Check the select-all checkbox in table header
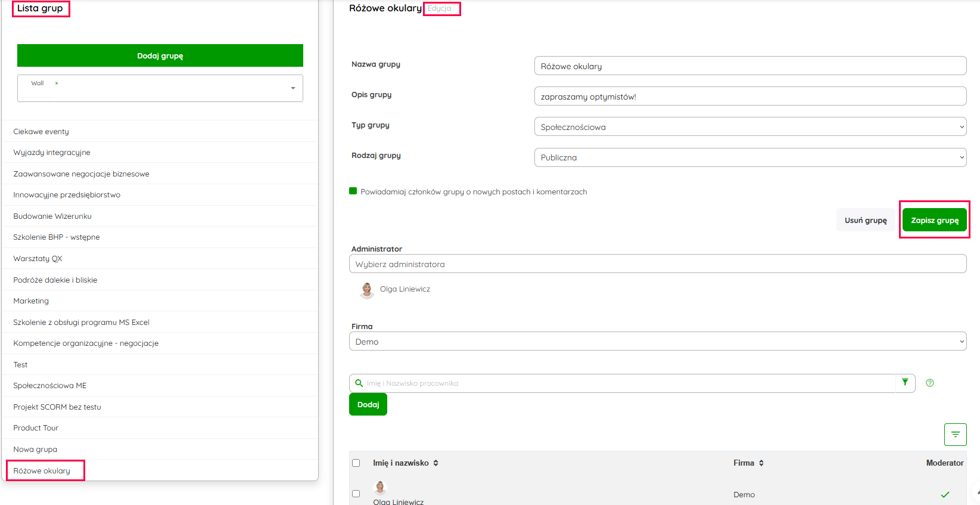The height and width of the screenshot is (505, 980). (356, 463)
